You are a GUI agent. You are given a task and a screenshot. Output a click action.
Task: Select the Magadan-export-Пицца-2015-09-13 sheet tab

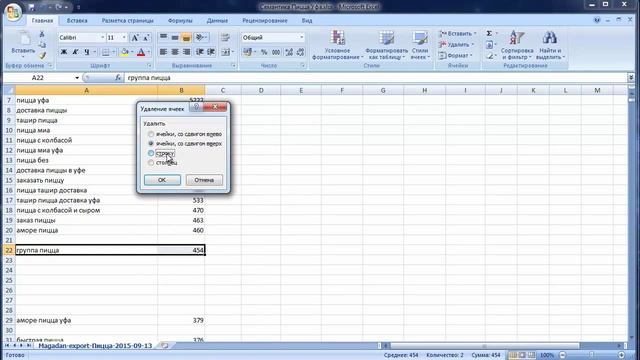[95, 346]
